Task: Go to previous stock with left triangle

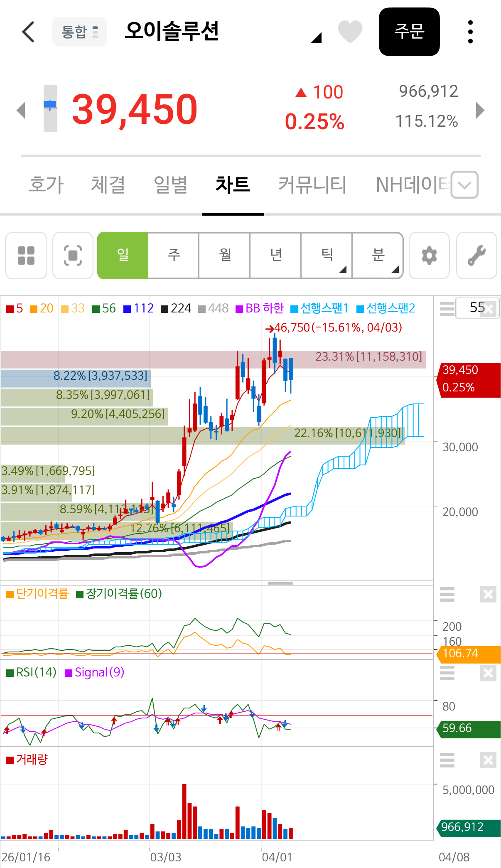Action: click(21, 110)
